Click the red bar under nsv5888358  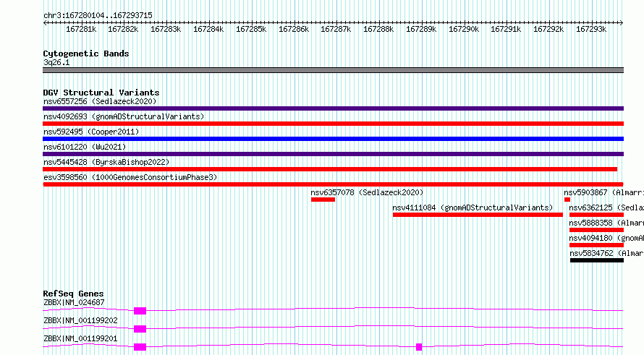click(x=596, y=230)
